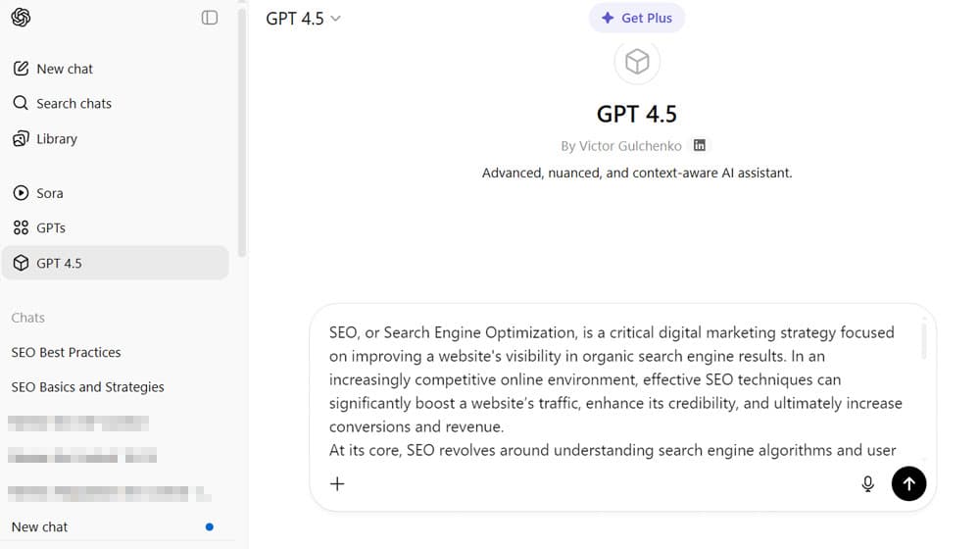Select the GPT 4.5 sidebar item
This screenshot has height=549, width=980.
[x=59, y=263]
